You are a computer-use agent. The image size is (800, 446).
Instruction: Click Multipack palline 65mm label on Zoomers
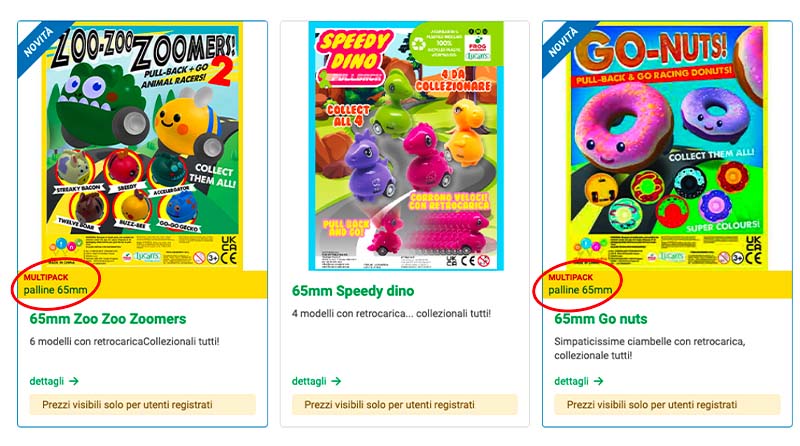click(x=55, y=284)
